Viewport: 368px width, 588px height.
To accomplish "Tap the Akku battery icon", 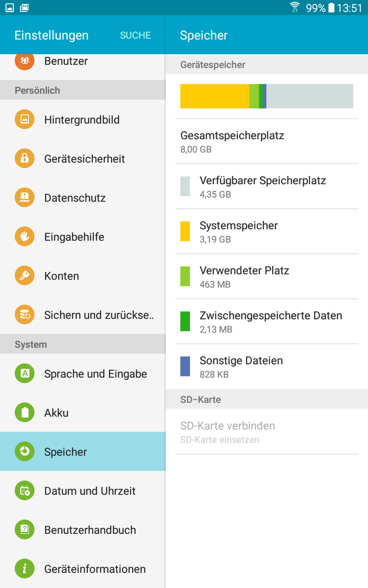I will [x=25, y=413].
